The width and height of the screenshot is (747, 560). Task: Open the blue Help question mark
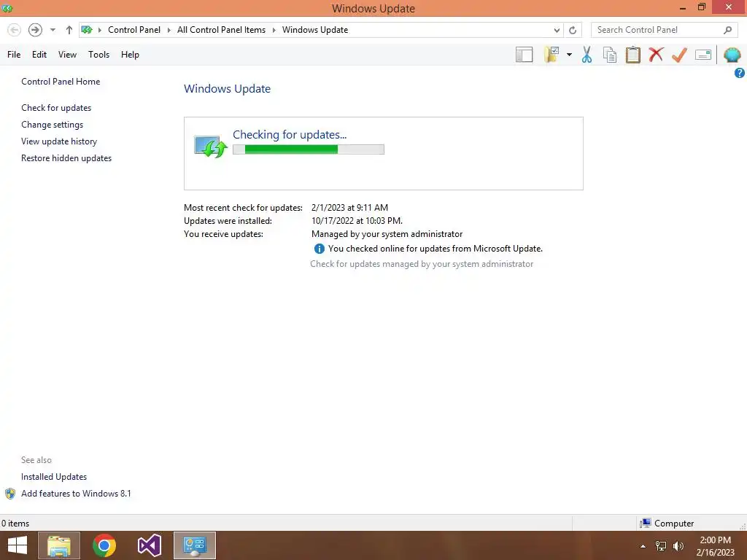(740, 73)
